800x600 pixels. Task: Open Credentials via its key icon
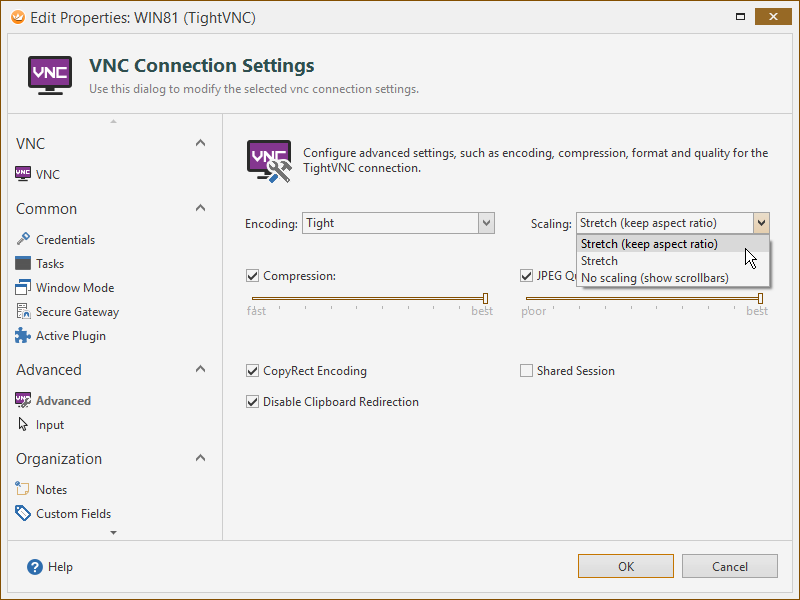[x=24, y=239]
